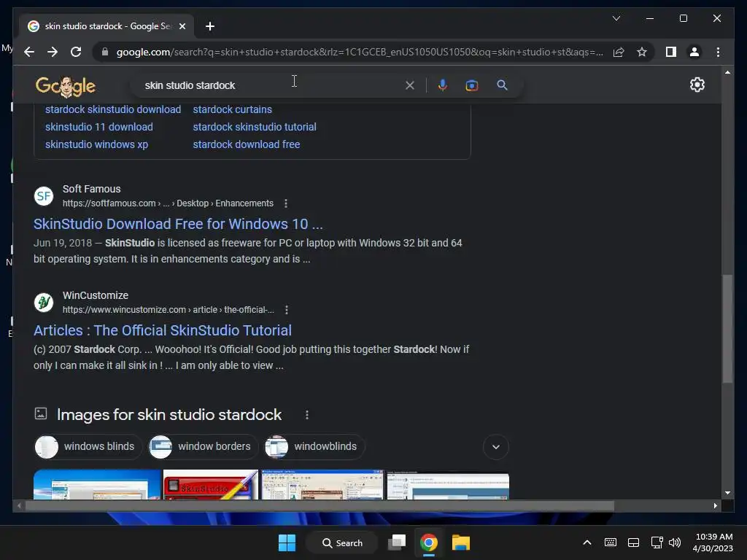Viewport: 747px width, 560px height.
Task: Close the skin studio stardock tab
Action: point(182,26)
